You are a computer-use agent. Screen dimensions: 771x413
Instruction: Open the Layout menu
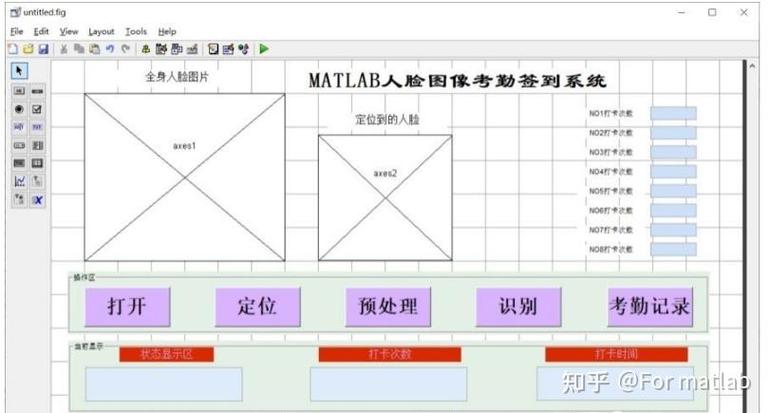click(x=101, y=31)
